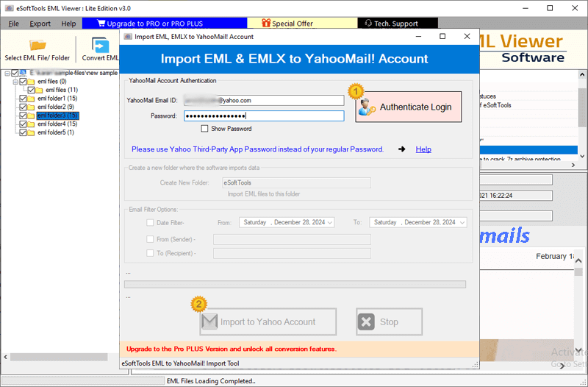
Task: Click the Stop button
Action: click(x=390, y=322)
